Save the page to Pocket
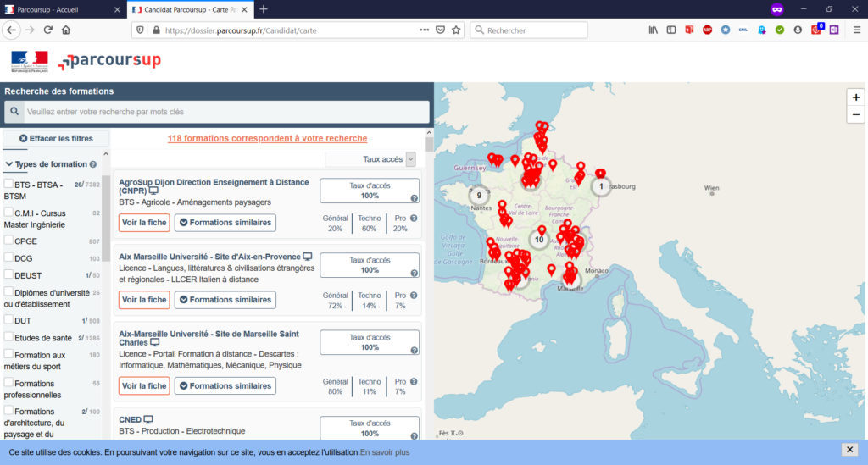This screenshot has height=465, width=868. point(440,30)
